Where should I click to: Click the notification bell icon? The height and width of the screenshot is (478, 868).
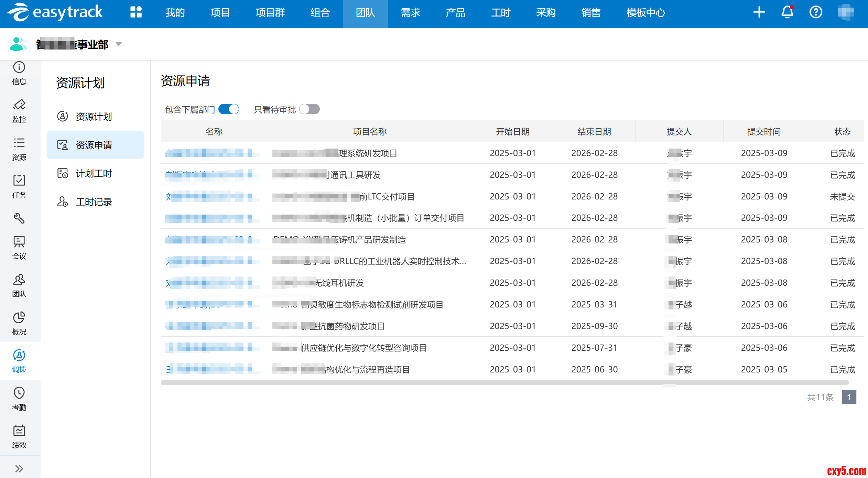(x=787, y=12)
